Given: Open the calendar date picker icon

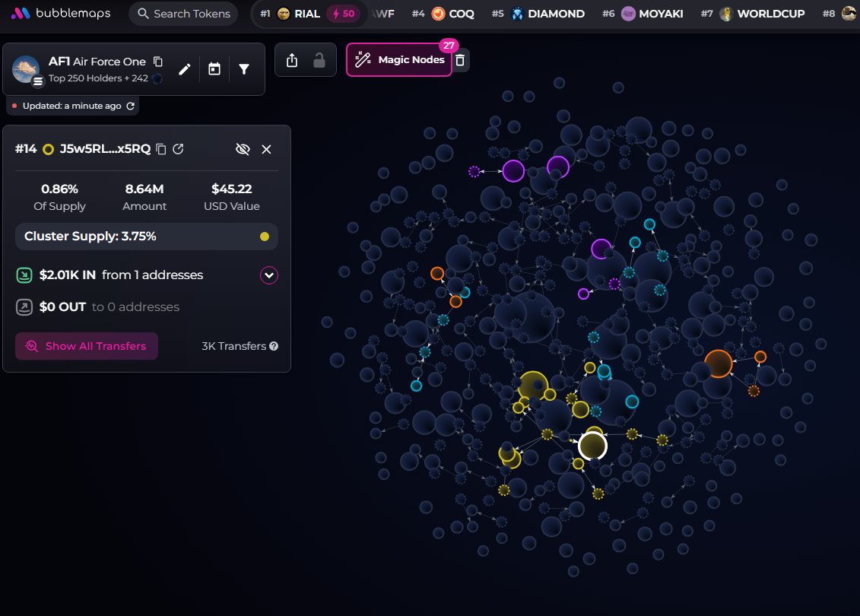Looking at the screenshot, I should pyautogui.click(x=214, y=69).
